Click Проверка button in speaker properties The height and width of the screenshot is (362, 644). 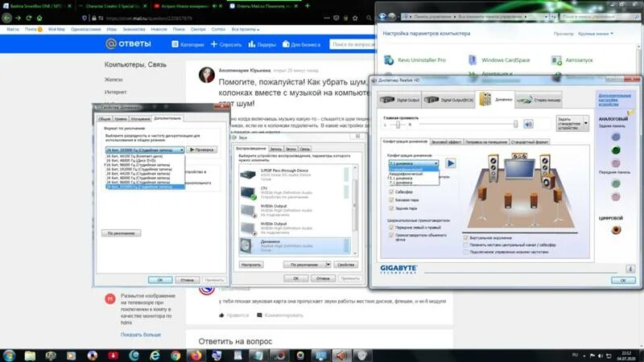click(x=201, y=150)
